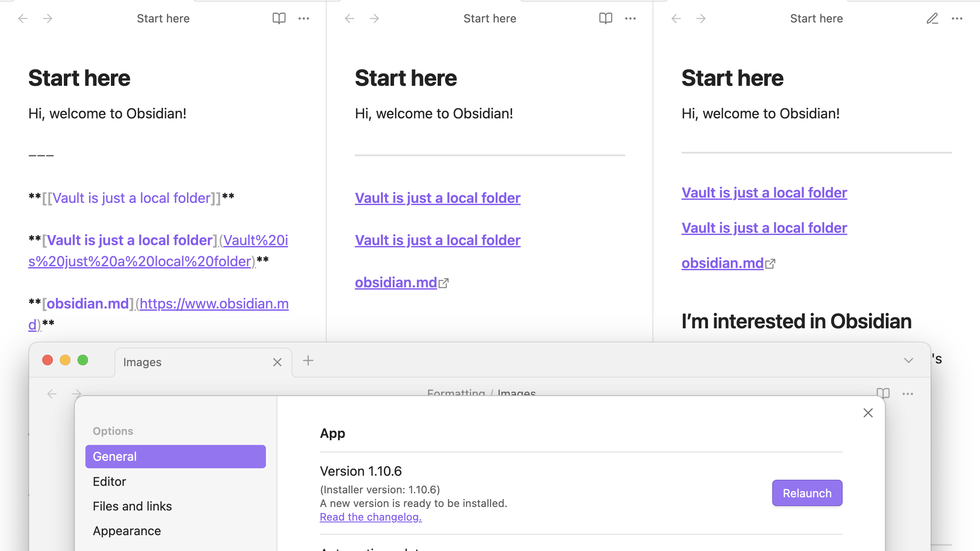The width and height of the screenshot is (980, 551).
Task: Open more options menu in middle pane
Action: pyautogui.click(x=630, y=18)
